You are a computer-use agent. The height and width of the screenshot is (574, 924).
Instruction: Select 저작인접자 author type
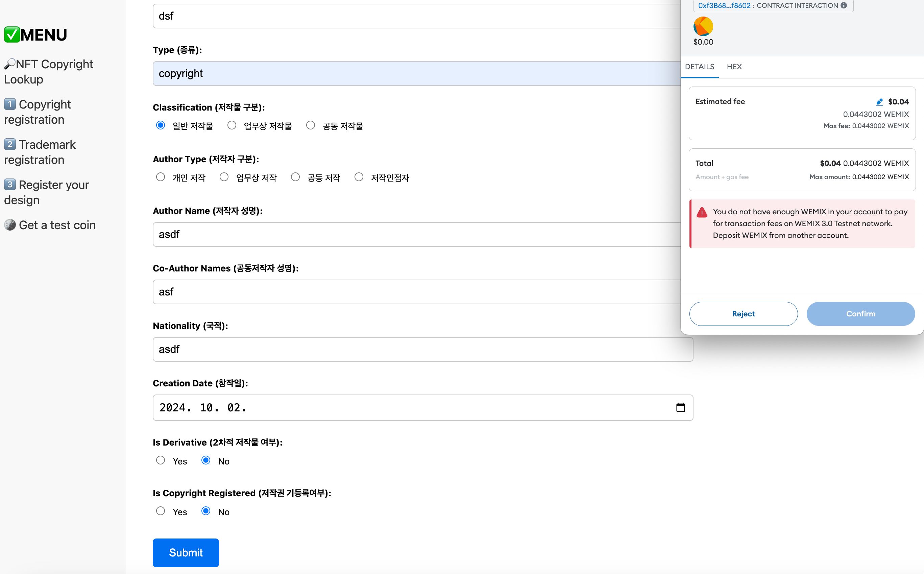359,177
